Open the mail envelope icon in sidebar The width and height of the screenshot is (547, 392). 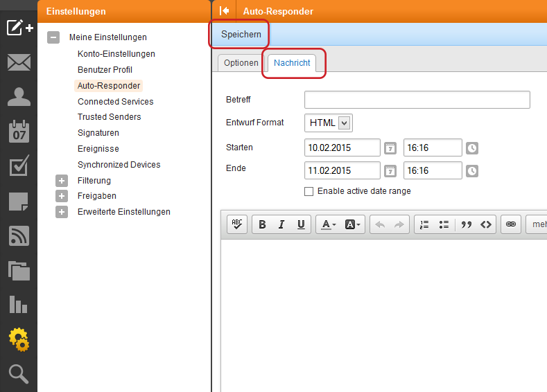click(x=19, y=63)
